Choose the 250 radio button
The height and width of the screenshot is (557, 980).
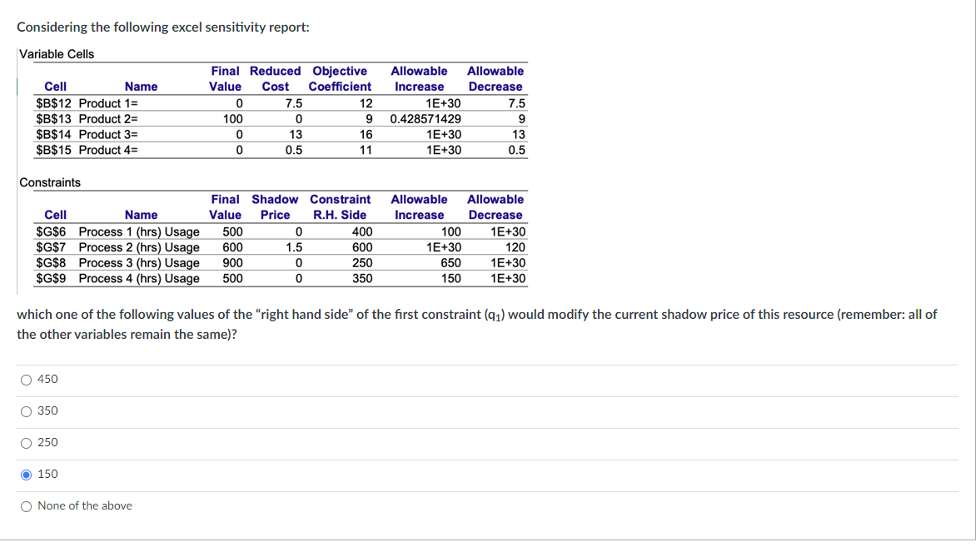(27, 442)
